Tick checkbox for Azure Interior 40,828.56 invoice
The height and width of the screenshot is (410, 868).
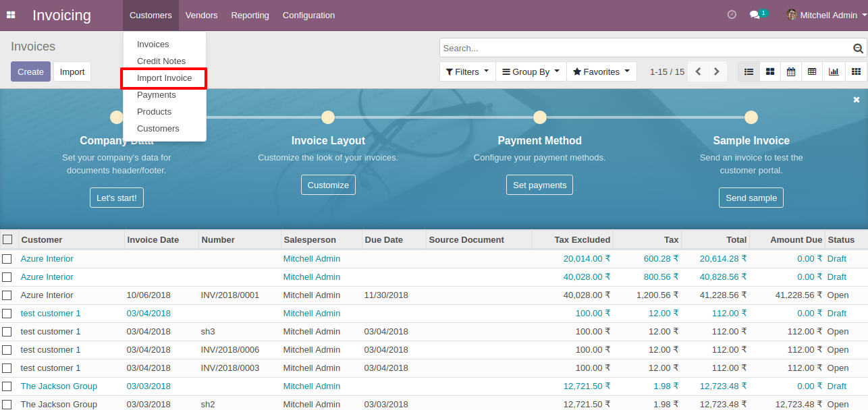click(x=7, y=277)
